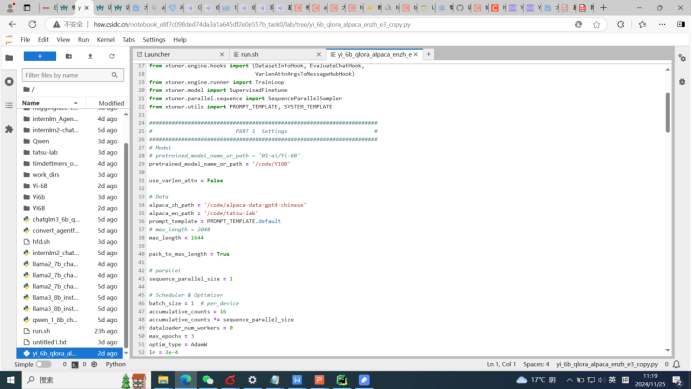
Task: Open the Settings menu
Action: click(x=154, y=40)
